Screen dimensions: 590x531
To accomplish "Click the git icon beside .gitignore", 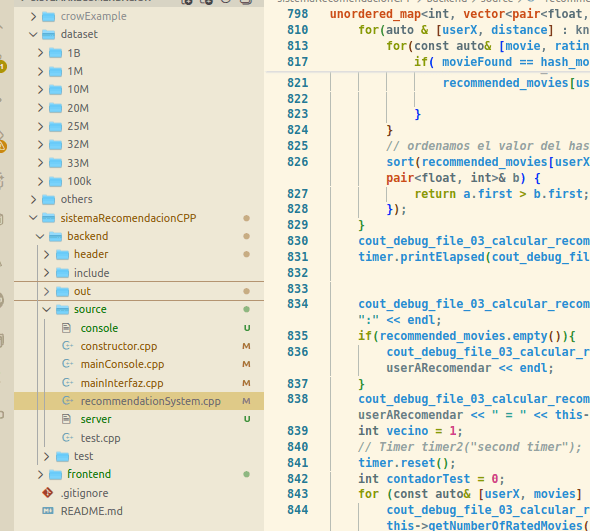I will pyautogui.click(x=48, y=493).
